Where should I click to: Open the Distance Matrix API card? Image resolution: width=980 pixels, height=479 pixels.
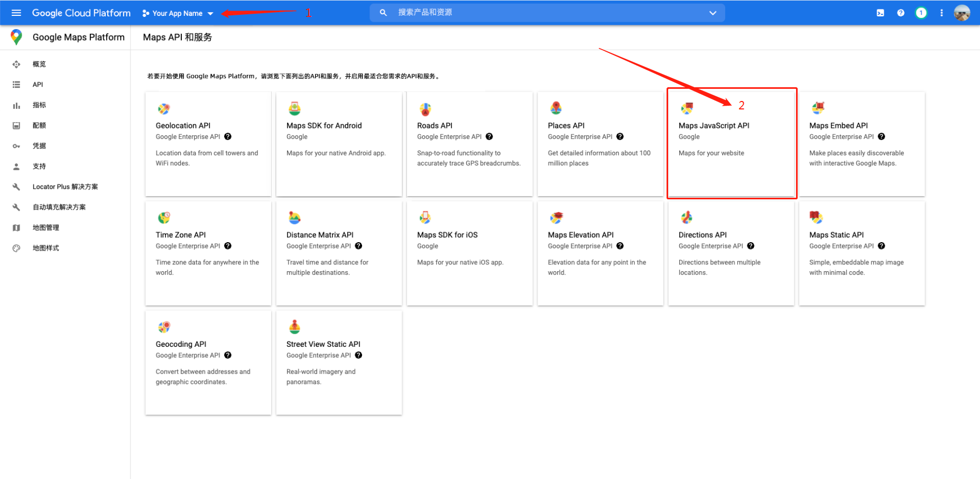tap(339, 253)
